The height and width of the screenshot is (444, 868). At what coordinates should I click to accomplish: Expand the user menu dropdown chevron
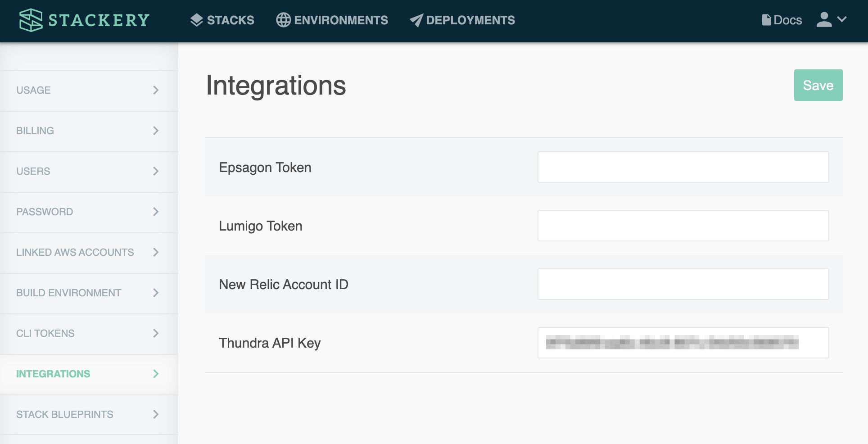[842, 19]
